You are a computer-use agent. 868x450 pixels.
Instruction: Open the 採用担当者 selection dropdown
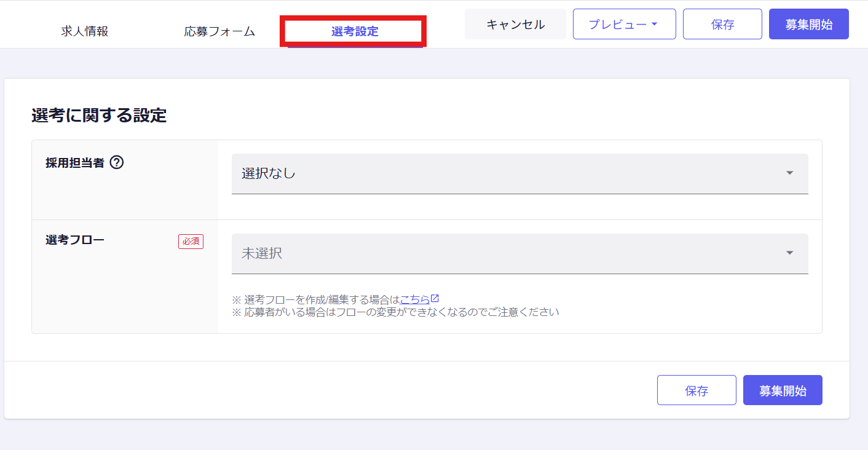coord(519,173)
